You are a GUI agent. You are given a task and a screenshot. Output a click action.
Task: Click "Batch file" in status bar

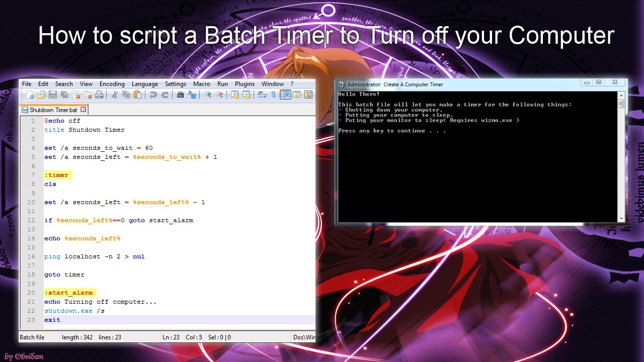(x=32, y=337)
